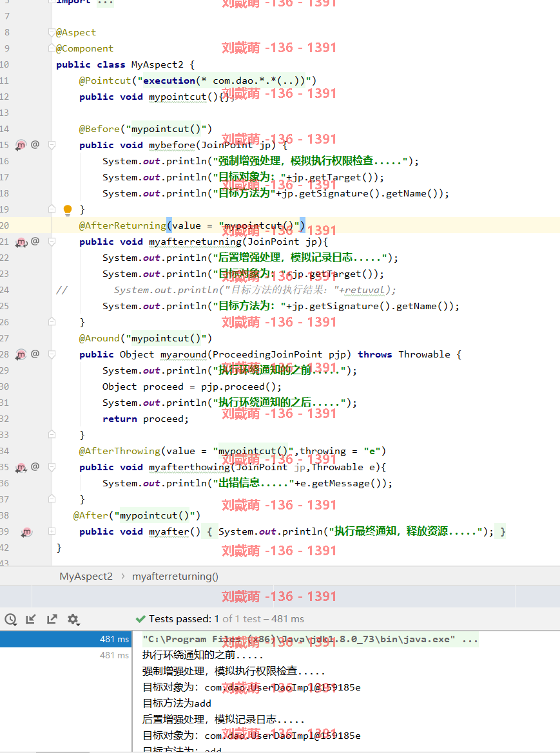The image size is (560, 753).
Task: Click line number 30 in the gutter
Action: point(5,386)
